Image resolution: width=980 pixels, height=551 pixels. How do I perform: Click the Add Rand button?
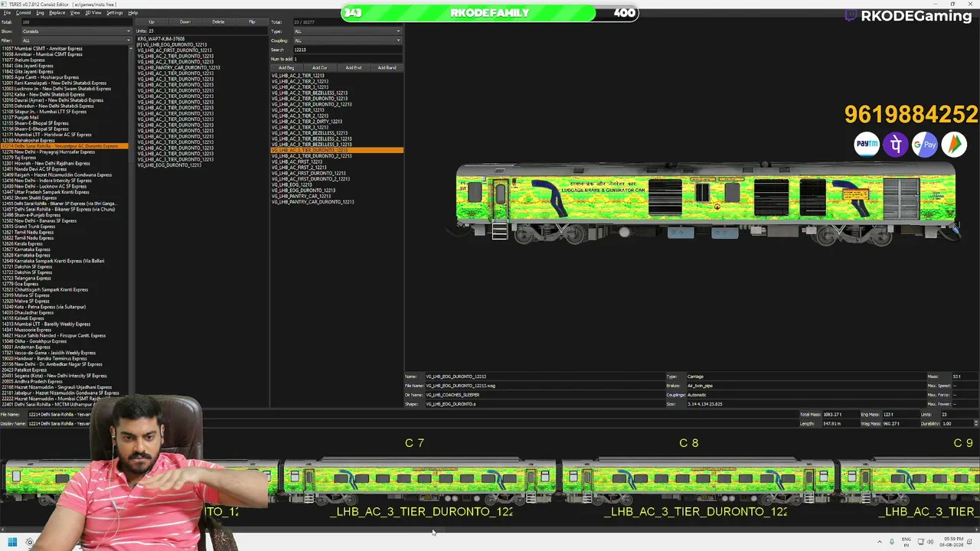tap(387, 68)
